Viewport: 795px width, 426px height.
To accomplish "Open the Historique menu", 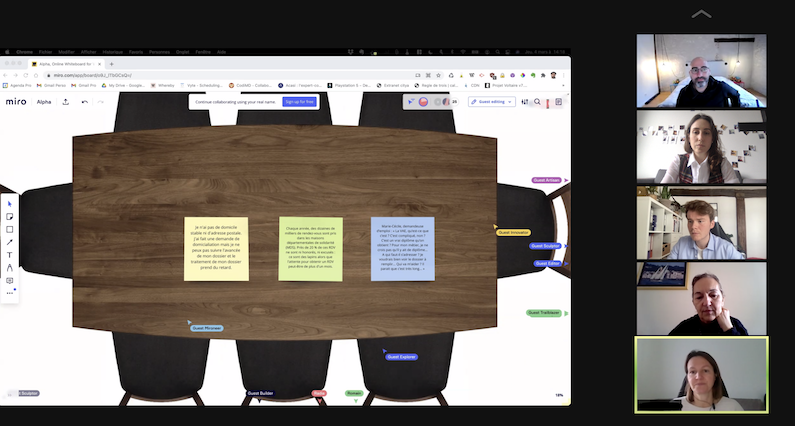I will pyautogui.click(x=113, y=52).
